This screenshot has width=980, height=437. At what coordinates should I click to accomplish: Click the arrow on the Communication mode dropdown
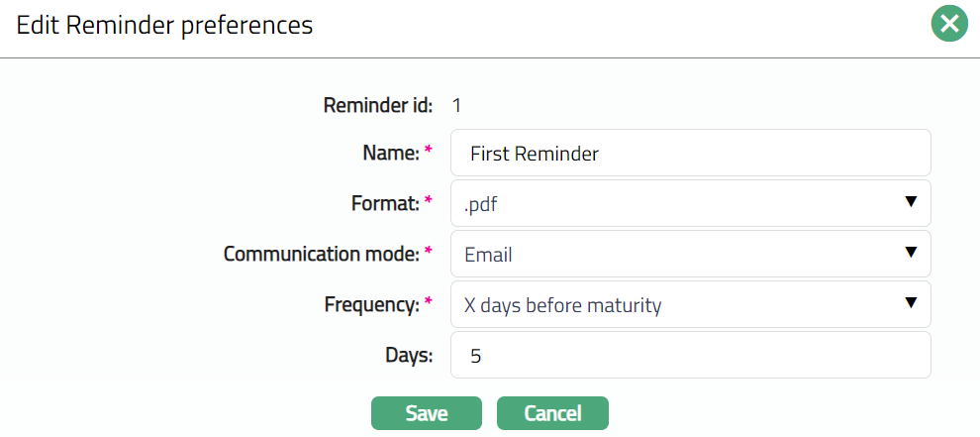tap(911, 253)
